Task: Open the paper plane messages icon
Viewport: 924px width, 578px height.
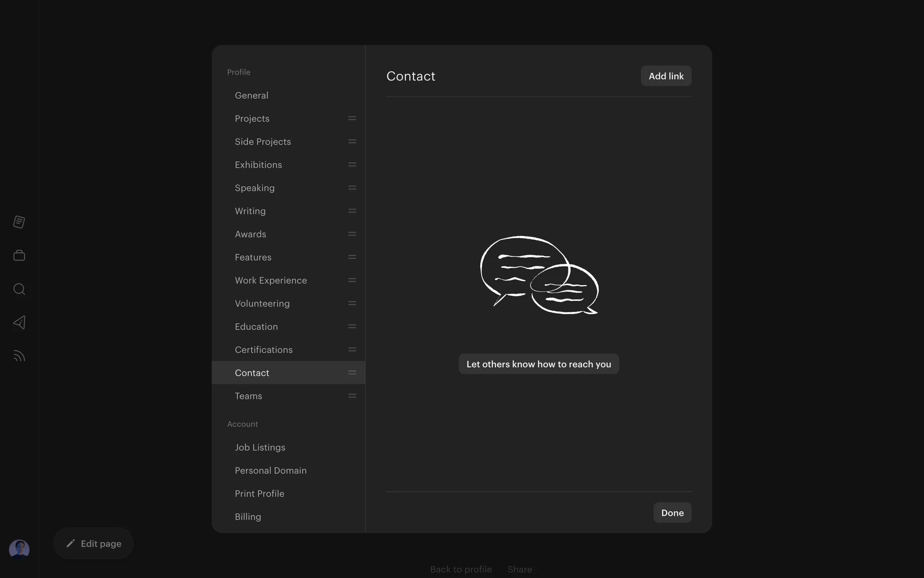Action: pyautogui.click(x=19, y=322)
